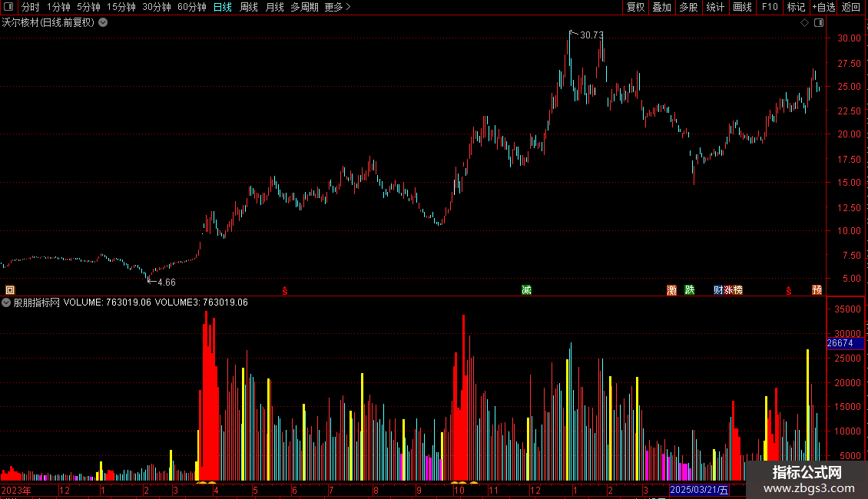Click the second red $ event marker near 预
The width and height of the screenshot is (868, 499).
[x=789, y=290]
